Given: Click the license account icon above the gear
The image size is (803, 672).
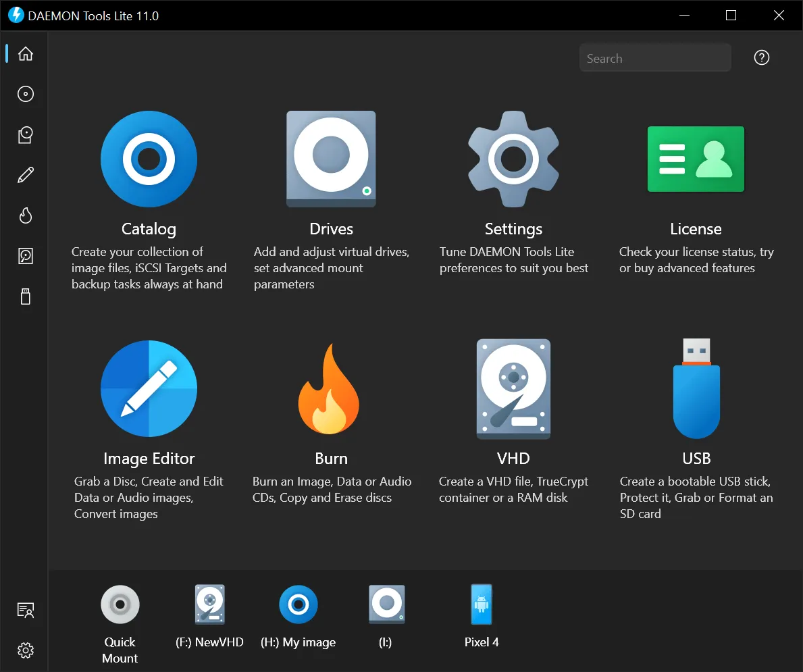Looking at the screenshot, I should click(25, 610).
